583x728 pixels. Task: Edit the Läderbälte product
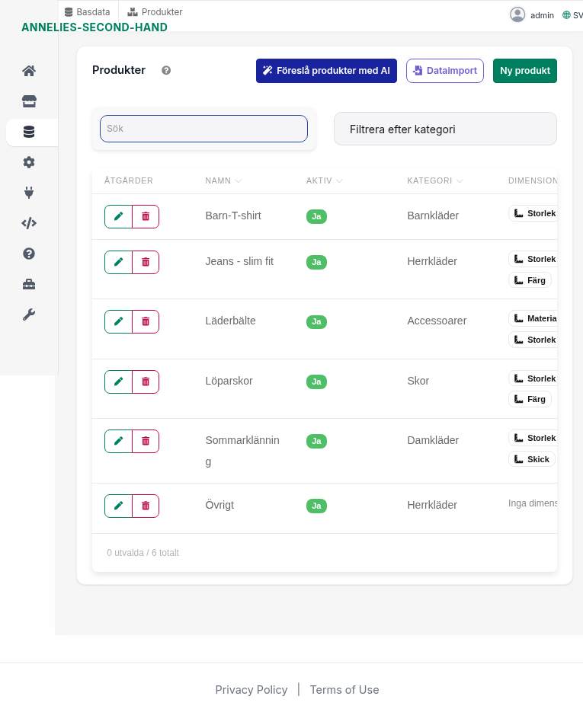[x=118, y=322]
